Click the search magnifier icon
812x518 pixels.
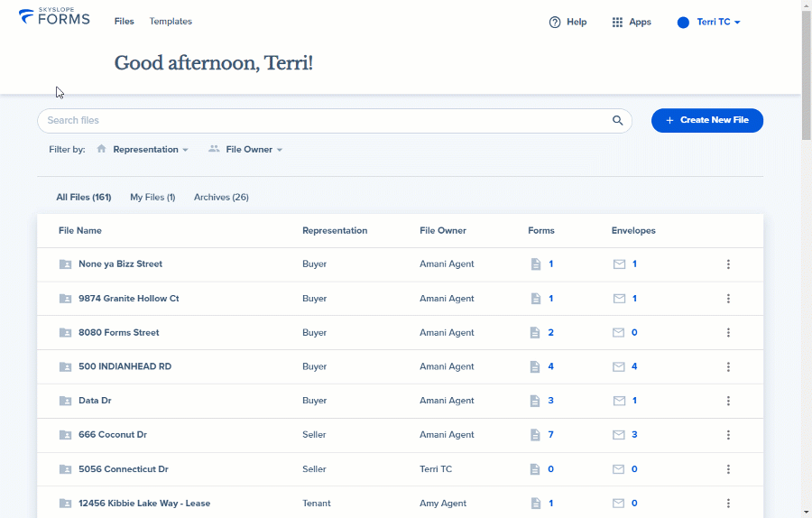click(617, 120)
